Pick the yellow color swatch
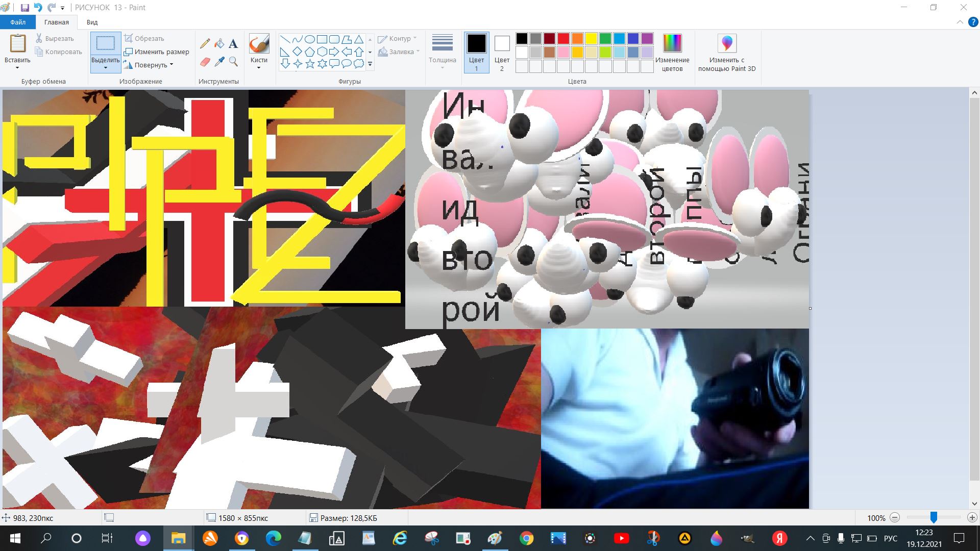 pos(591,38)
